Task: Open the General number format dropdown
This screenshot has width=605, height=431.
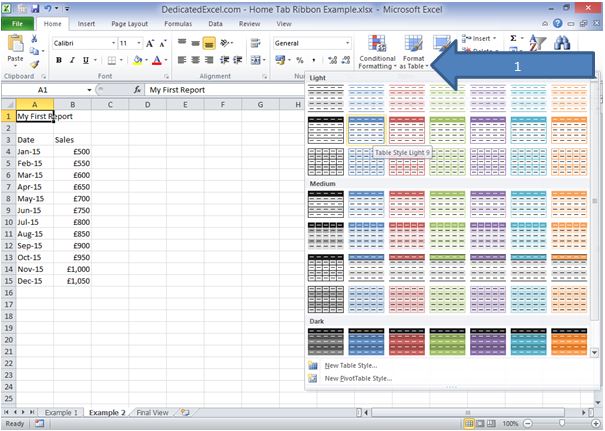Action: click(348, 43)
